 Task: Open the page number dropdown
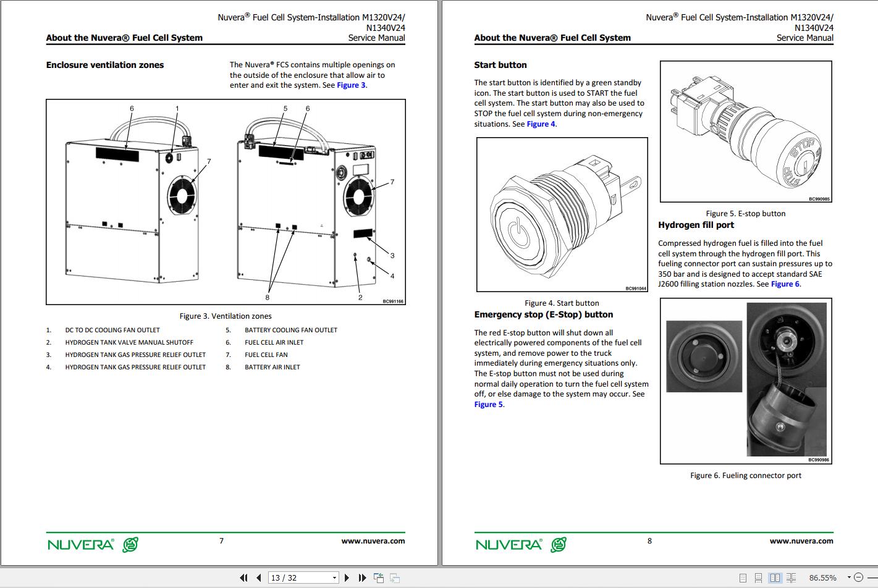click(x=335, y=578)
